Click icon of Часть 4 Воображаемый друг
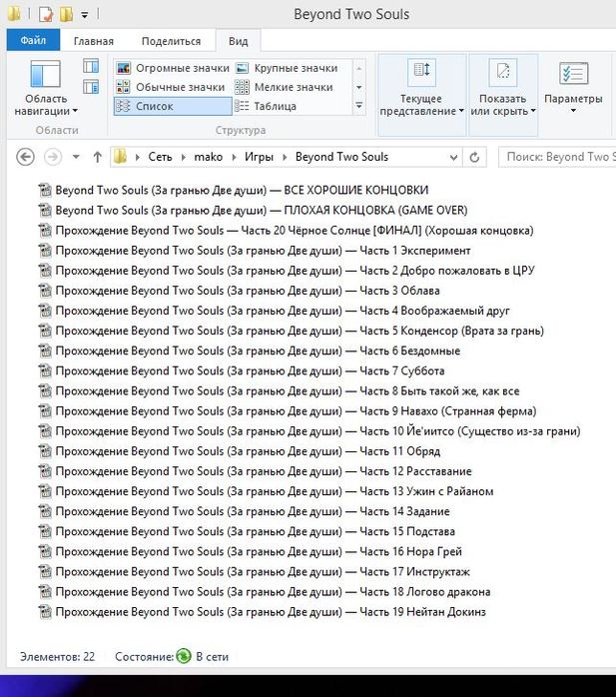Viewport: 616px width, 697px height. click(x=45, y=311)
